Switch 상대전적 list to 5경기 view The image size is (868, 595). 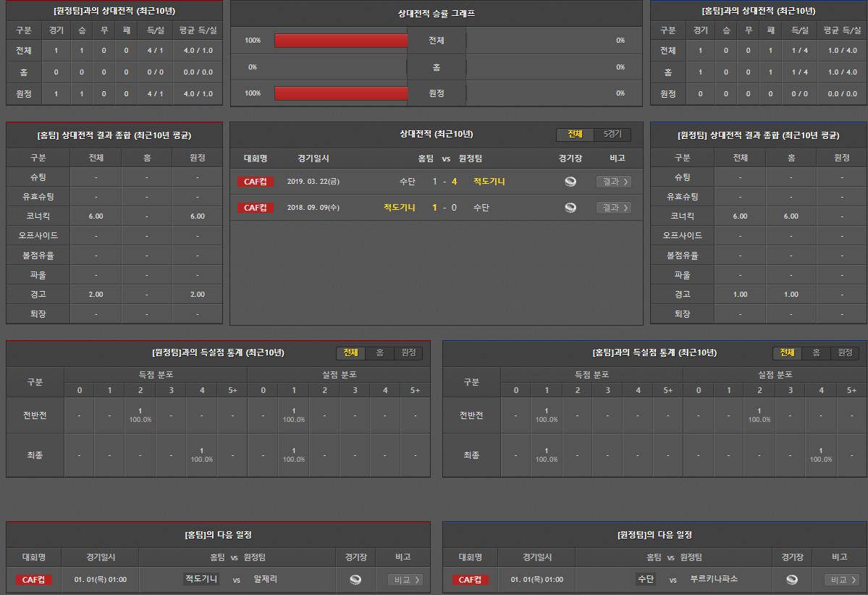pyautogui.click(x=612, y=135)
